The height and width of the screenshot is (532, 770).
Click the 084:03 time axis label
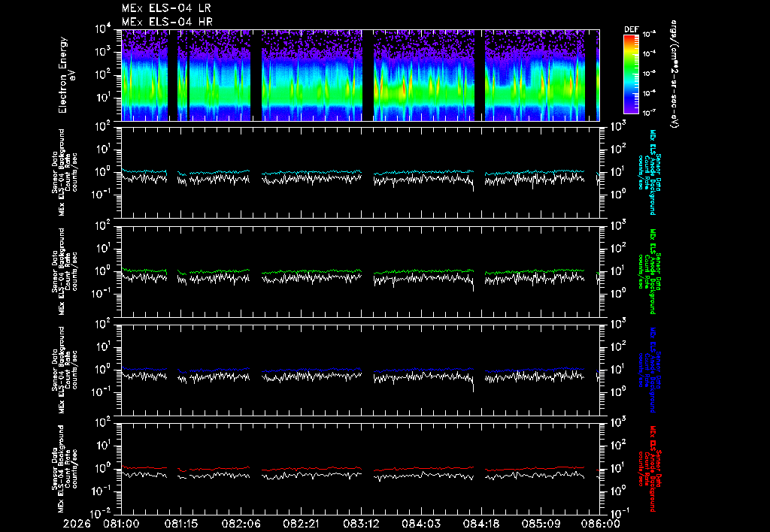pyautogui.click(x=421, y=524)
